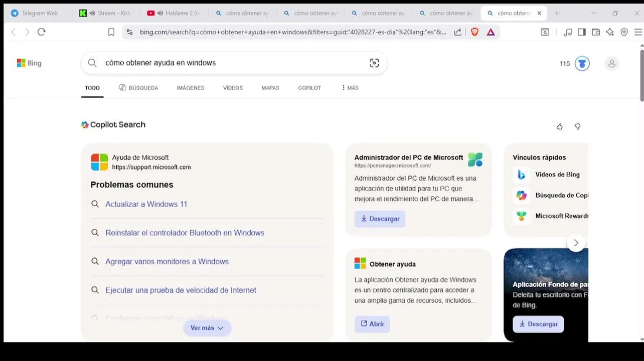Switch to the Telegram Web tab
The width and height of the screenshot is (644, 361).
tap(39, 13)
